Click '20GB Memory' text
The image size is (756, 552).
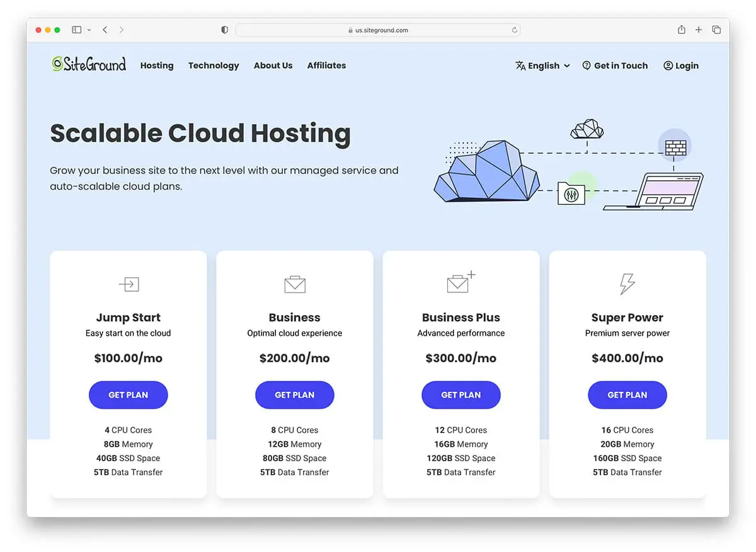click(x=627, y=444)
